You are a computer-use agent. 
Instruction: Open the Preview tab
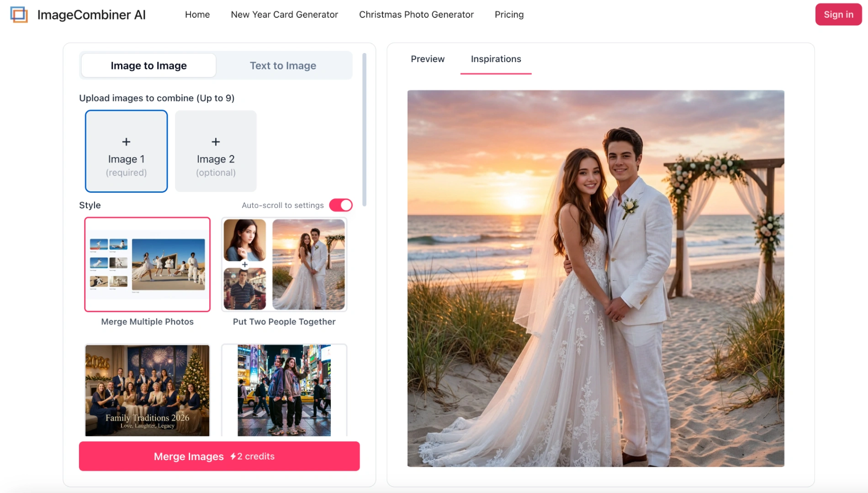(427, 59)
